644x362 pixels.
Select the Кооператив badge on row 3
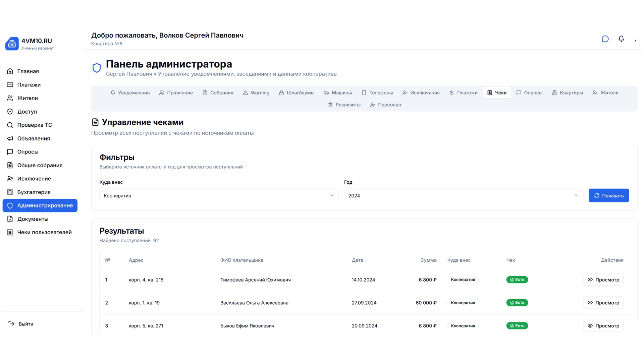tap(463, 325)
